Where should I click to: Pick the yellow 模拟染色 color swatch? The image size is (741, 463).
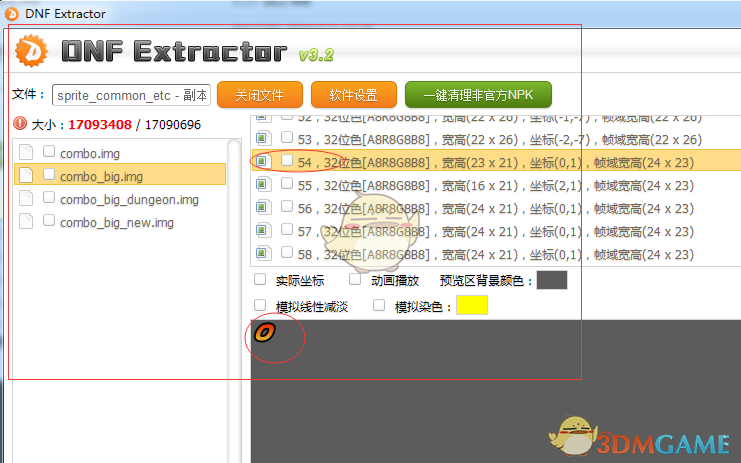472,305
